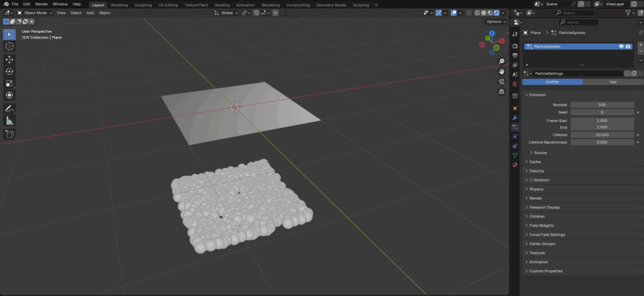Open the Object Constraints properties tab
The height and width of the screenshot is (296, 644).
515,146
